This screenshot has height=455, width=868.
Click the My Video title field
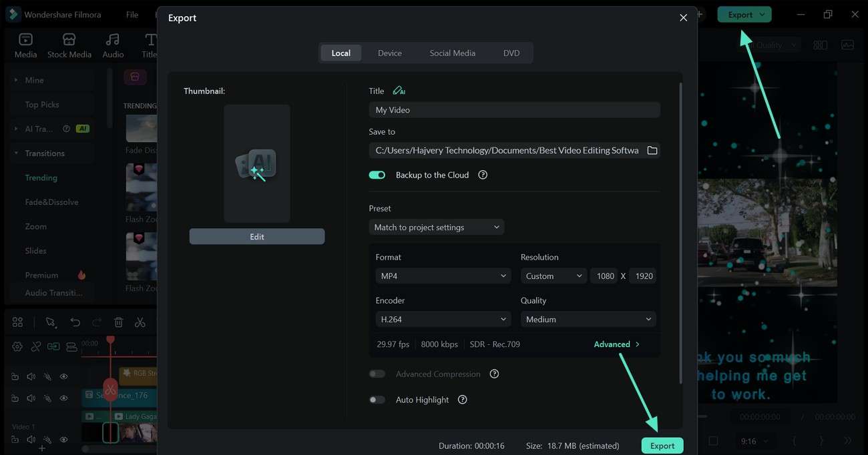point(514,110)
